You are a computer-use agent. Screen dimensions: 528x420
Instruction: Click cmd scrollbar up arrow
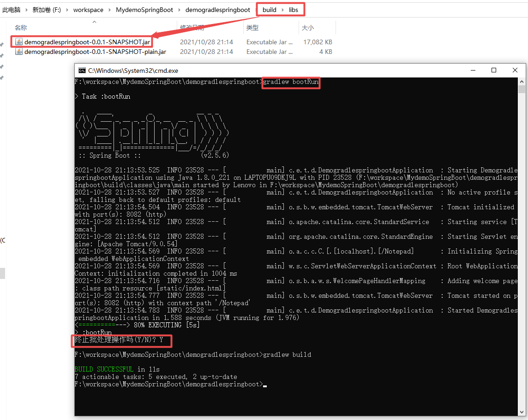click(x=522, y=82)
